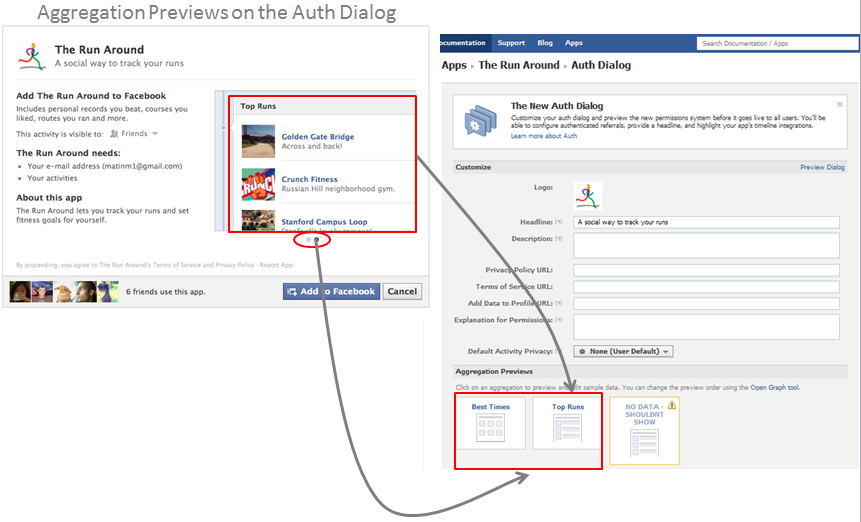Viewport: 861px width, 522px height.
Task: Click The Run Around runner logo in auth dialog
Action: coord(32,57)
